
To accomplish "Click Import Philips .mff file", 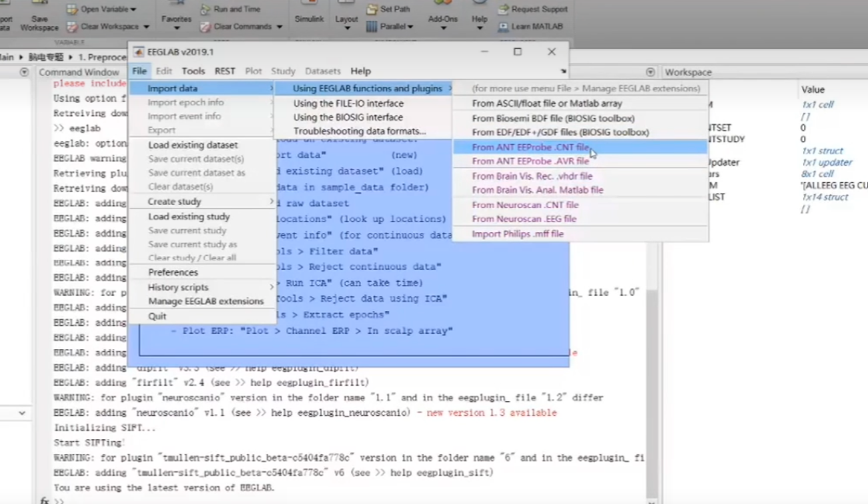I will [x=518, y=234].
